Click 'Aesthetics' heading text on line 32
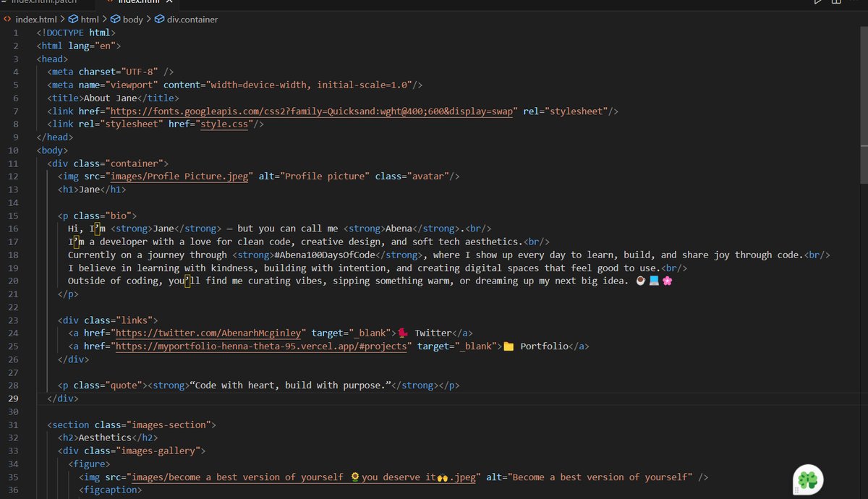 (x=105, y=438)
